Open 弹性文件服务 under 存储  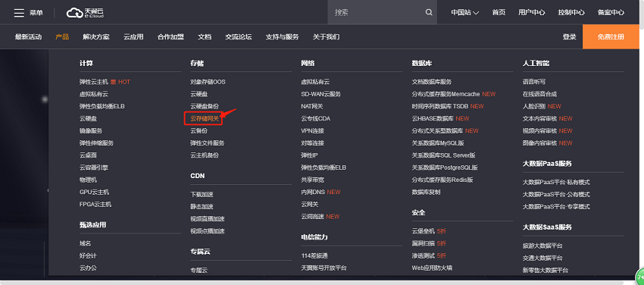208,143
